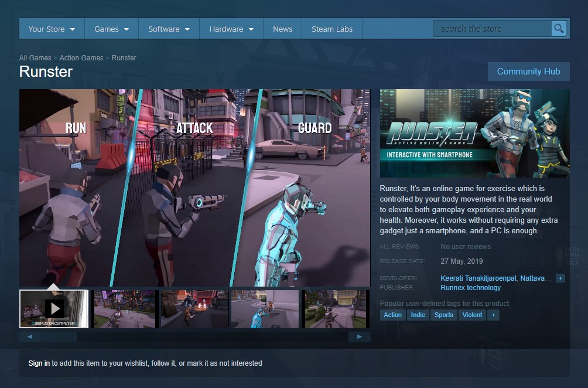Open the Community Hub button

coord(528,72)
